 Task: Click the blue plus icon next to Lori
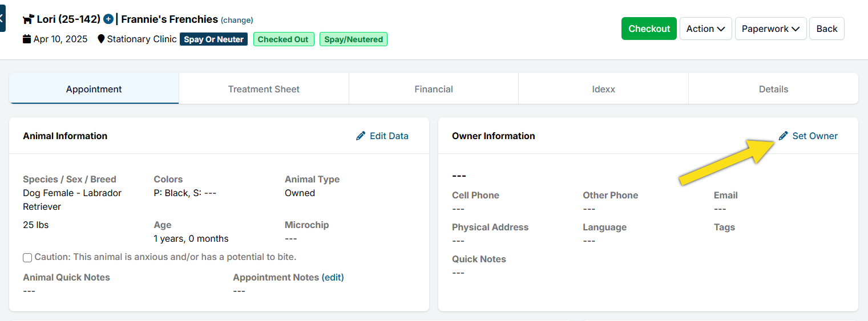click(x=108, y=19)
